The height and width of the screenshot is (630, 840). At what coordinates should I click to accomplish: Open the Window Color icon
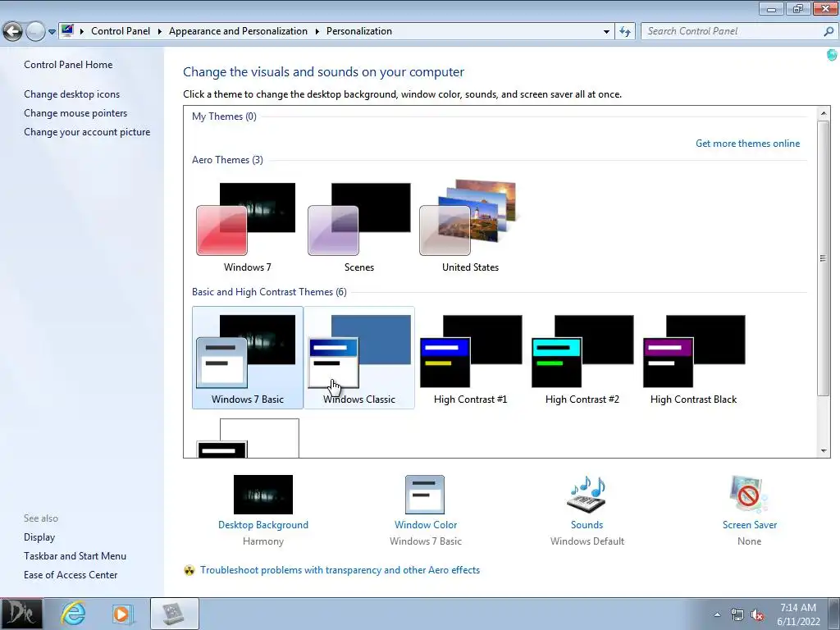425,495
